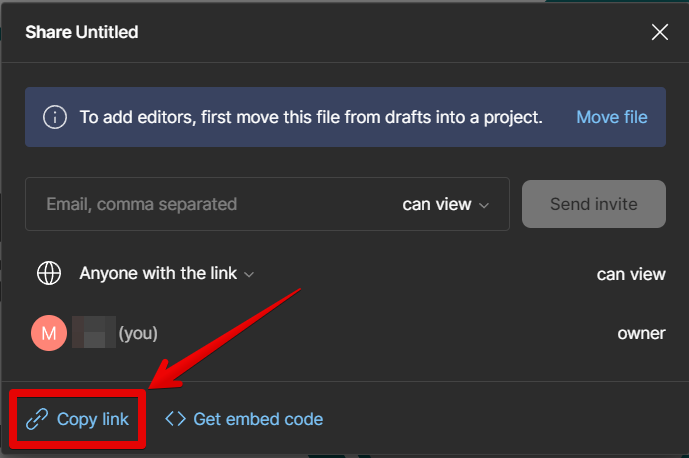Select the Copy link text
The image size is (689, 458).
pos(93,419)
